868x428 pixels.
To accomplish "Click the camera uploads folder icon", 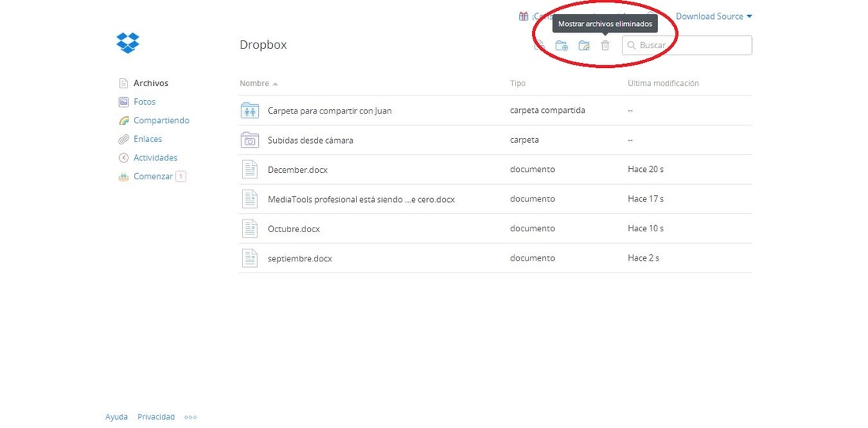I will [x=250, y=140].
